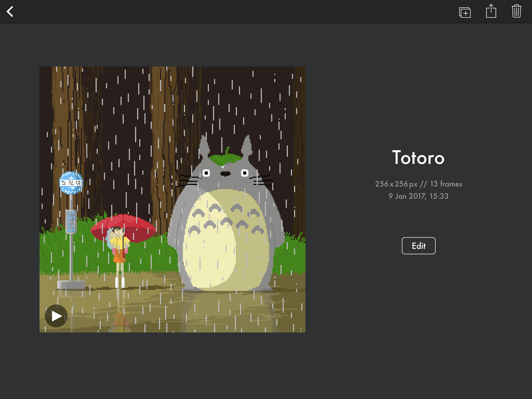The height and width of the screenshot is (399, 532).
Task: Click the blue round bus stop sign
Action: coord(71,183)
